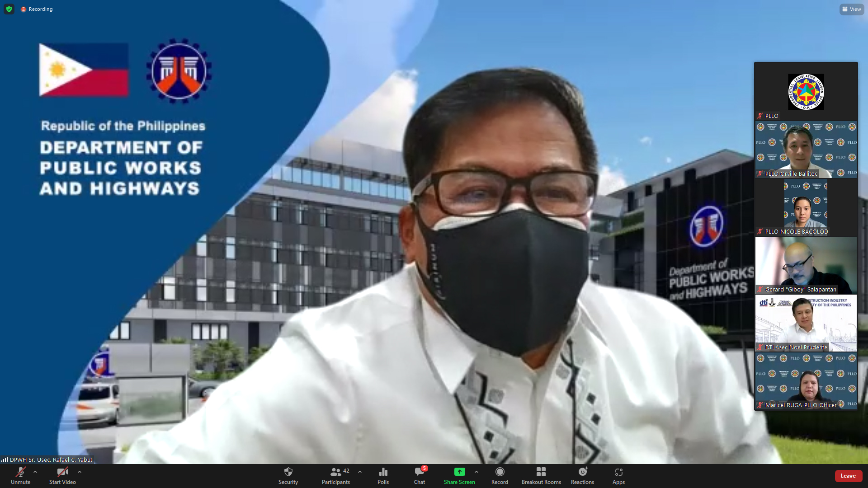Click the Unmute microphone icon
Viewport: 868px width, 488px height.
coord(20,472)
